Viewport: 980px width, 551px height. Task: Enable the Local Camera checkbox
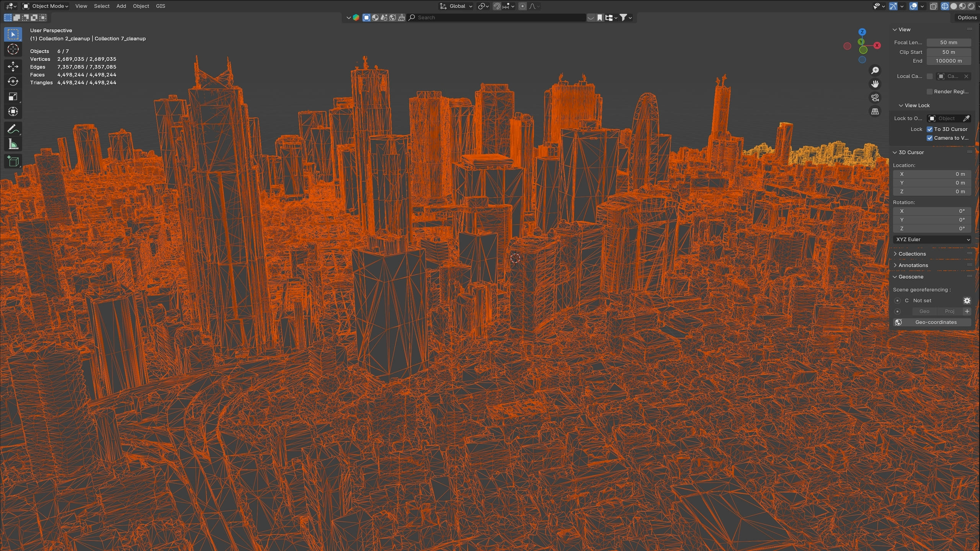click(929, 77)
